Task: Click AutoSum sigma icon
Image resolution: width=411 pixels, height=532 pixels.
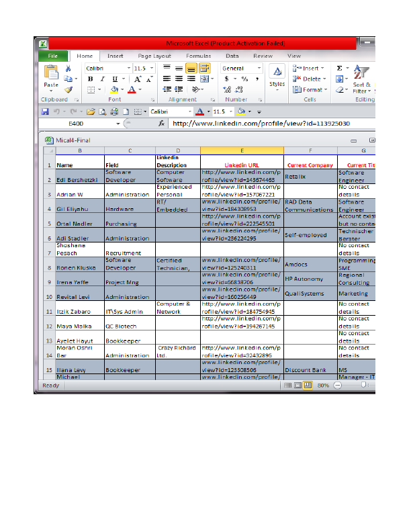Action: click(339, 69)
